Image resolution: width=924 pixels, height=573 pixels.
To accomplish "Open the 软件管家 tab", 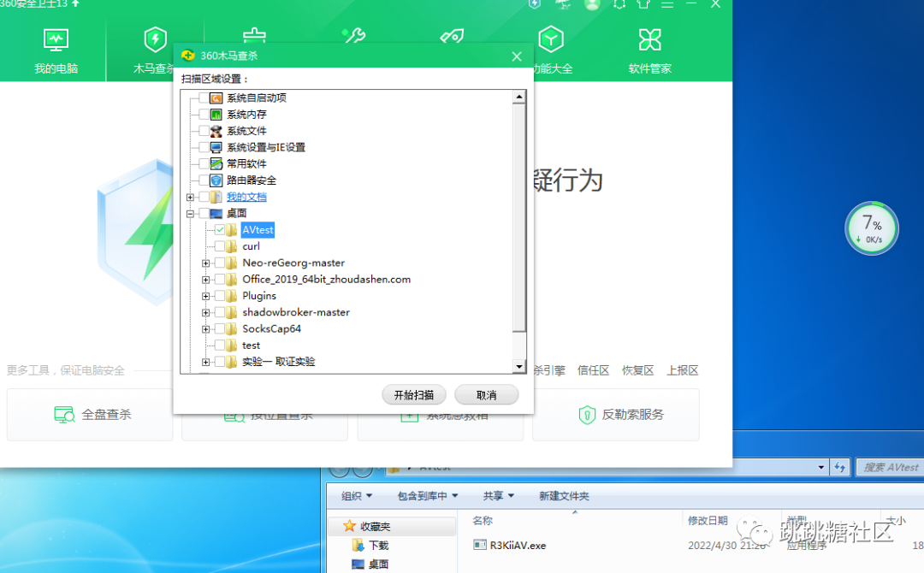I will pos(649,52).
